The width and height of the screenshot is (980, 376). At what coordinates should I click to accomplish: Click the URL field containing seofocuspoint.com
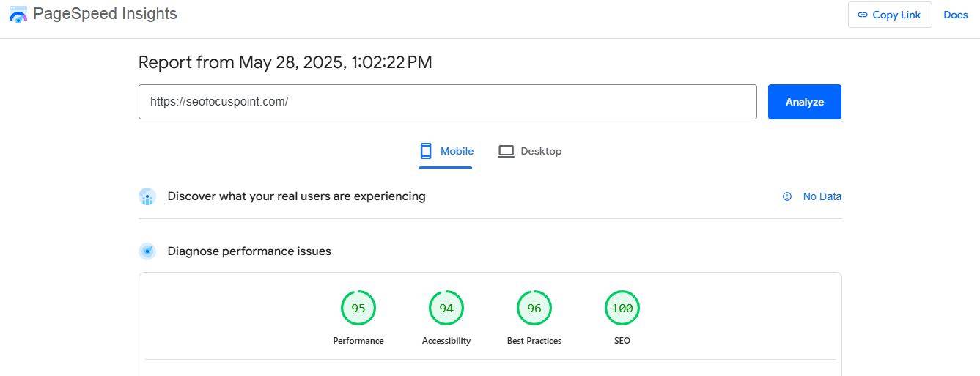(x=447, y=102)
